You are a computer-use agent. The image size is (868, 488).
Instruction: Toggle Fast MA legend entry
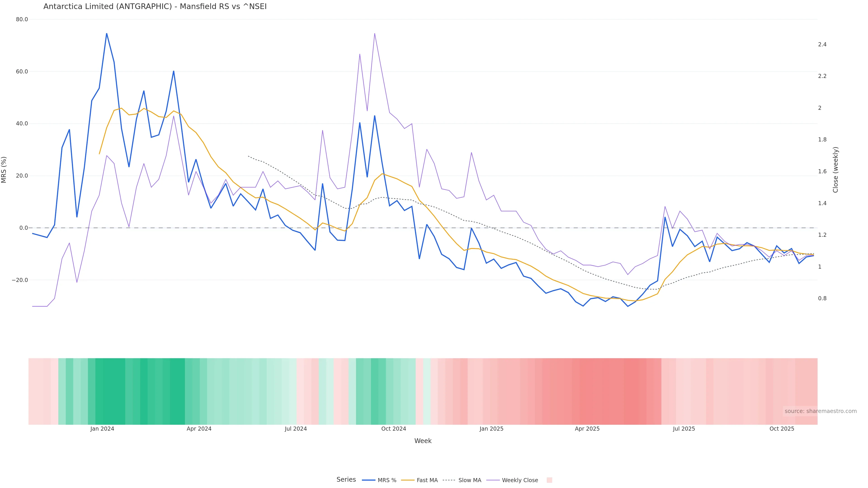click(427, 480)
